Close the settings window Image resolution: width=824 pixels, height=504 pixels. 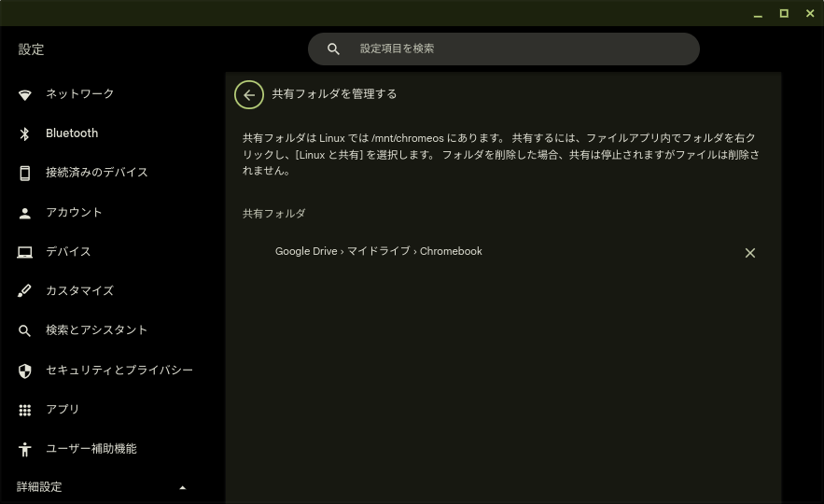point(810,14)
